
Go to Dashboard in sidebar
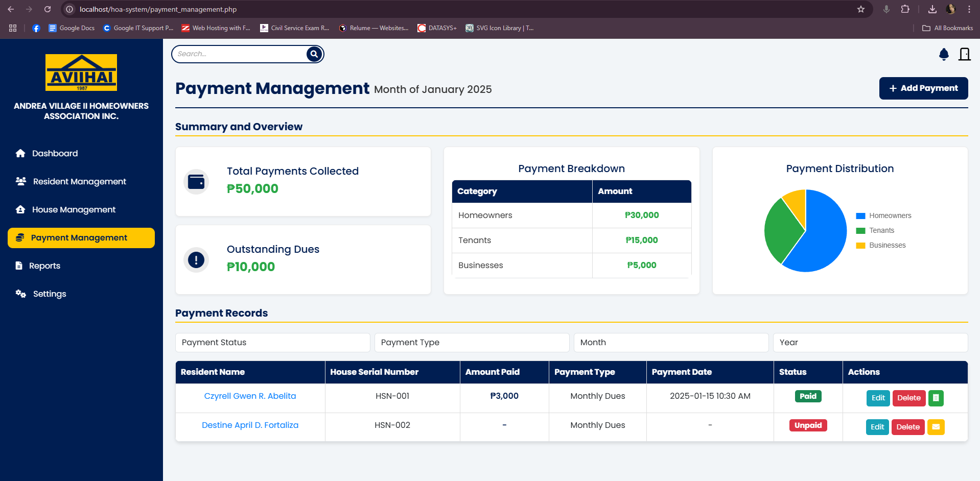(x=55, y=154)
